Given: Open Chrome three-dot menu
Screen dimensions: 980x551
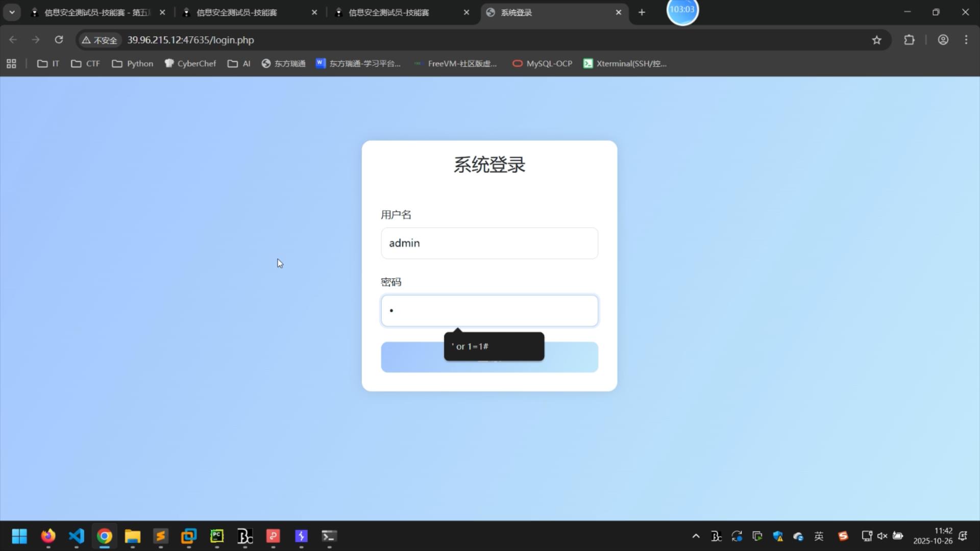Looking at the screenshot, I should pos(966,40).
